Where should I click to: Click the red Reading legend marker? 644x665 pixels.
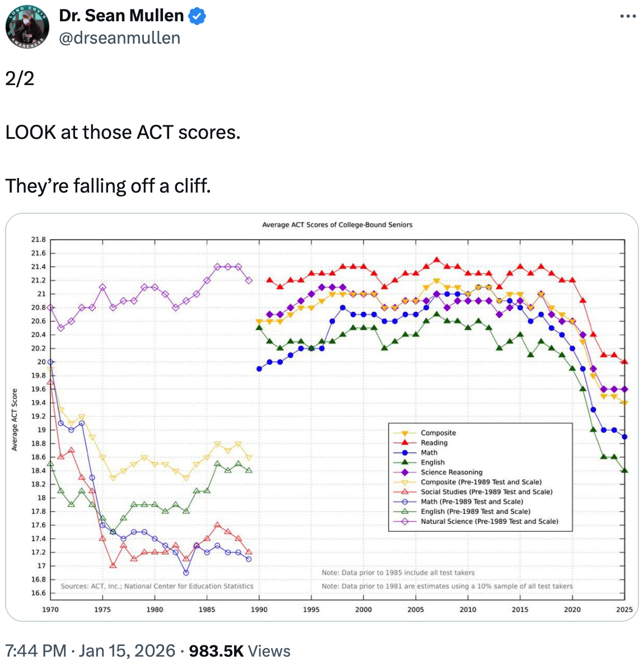click(x=405, y=443)
